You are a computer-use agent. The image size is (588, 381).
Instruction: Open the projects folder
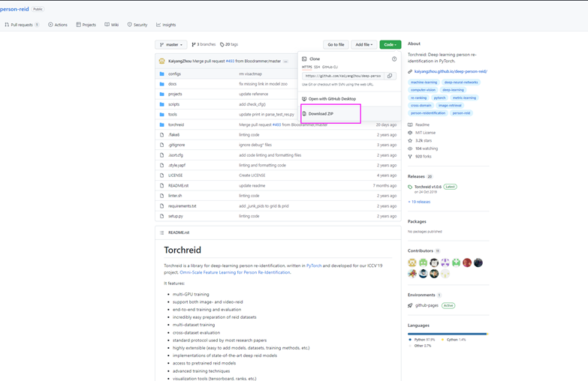point(175,94)
